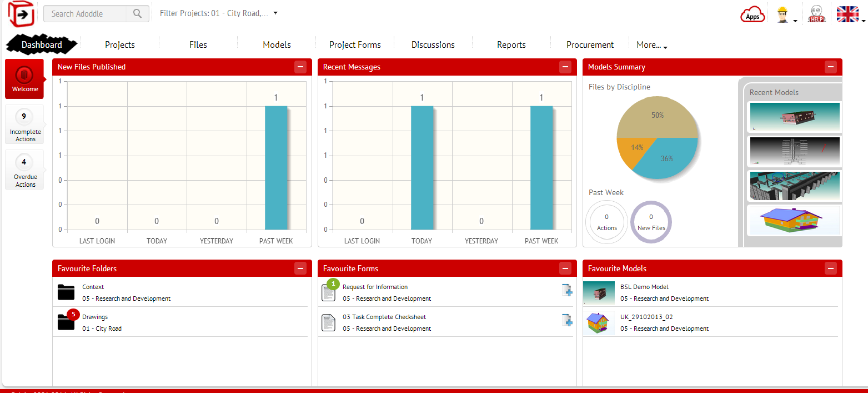Click inside the Search Adoddle field
Viewport: 868px width, 393px height.
(86, 14)
